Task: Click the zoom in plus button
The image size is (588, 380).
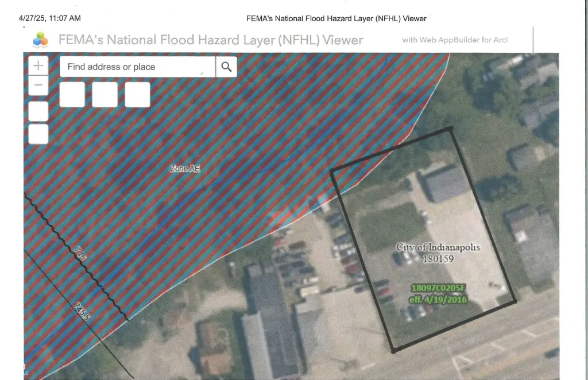Action: [x=38, y=66]
